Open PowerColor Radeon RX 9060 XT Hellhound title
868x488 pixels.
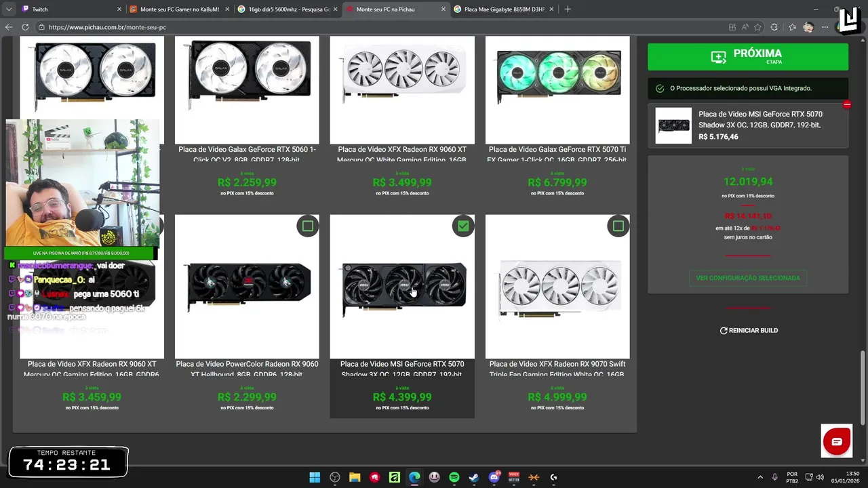247,369
